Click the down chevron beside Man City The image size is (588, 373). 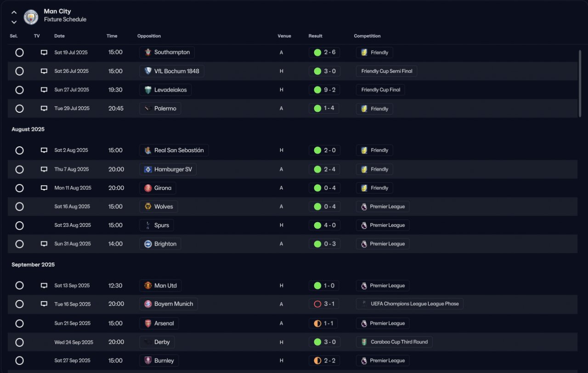click(x=14, y=22)
